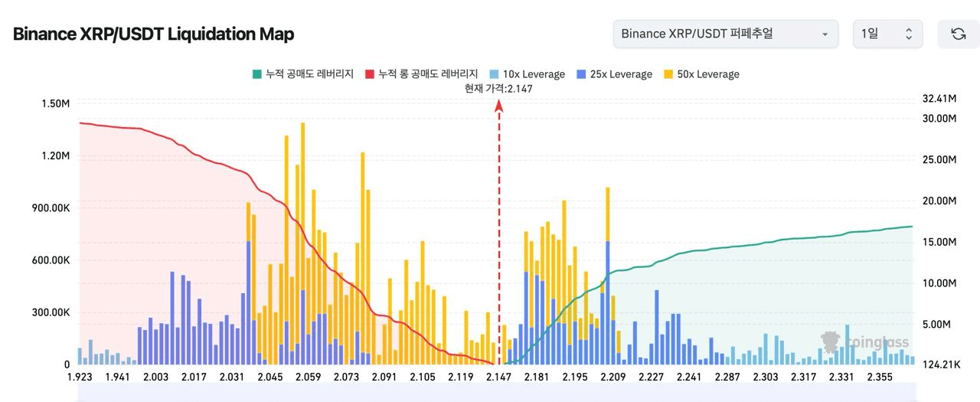
Task: Click the 2.105 price axis label
Action: [423, 377]
